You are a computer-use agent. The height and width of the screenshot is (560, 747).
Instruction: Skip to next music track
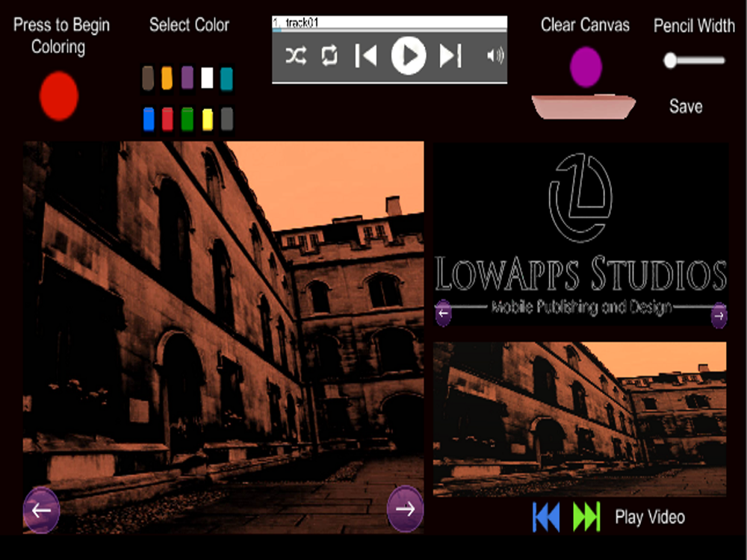(450, 56)
